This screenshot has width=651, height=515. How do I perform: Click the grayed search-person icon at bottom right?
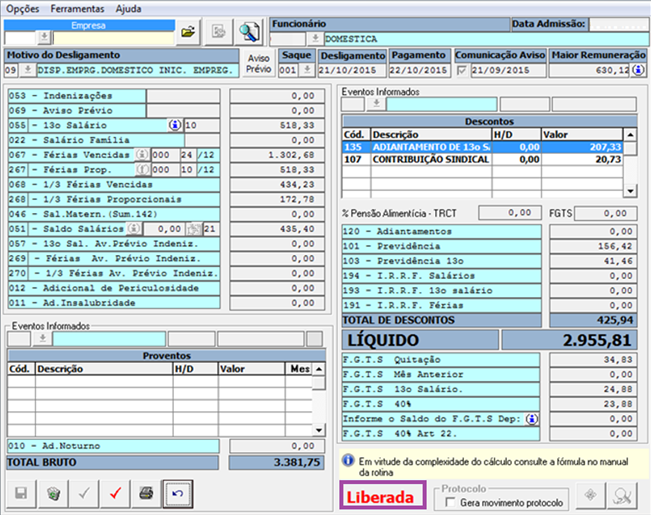[x=622, y=495]
